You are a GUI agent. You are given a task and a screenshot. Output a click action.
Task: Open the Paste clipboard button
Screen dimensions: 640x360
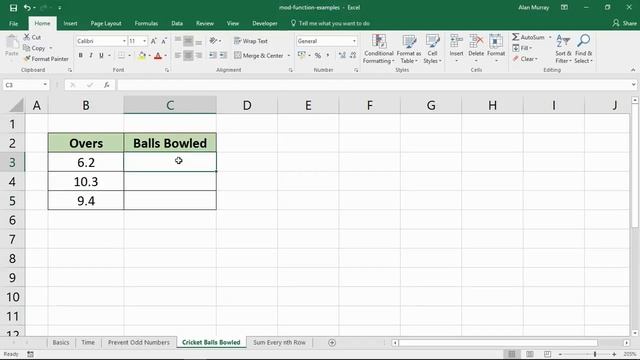[12, 46]
